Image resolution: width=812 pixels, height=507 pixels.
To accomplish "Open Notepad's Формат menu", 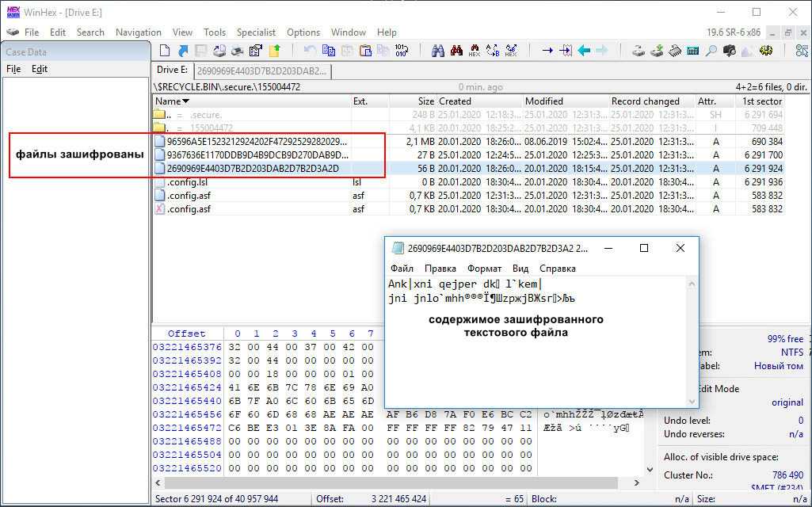I will pyautogui.click(x=484, y=269).
